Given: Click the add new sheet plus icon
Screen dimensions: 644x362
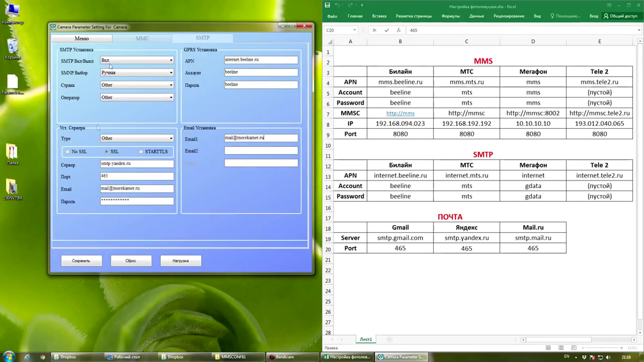Looking at the screenshot, I should click(389, 339).
